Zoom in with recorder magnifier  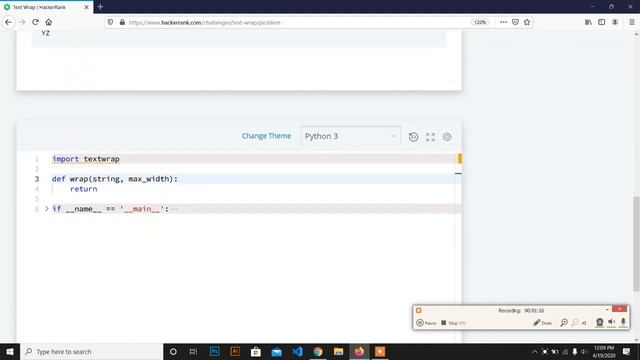(564, 322)
